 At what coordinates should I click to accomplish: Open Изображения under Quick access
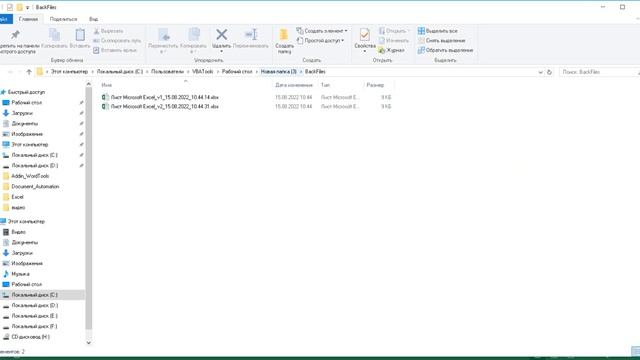click(x=27, y=134)
